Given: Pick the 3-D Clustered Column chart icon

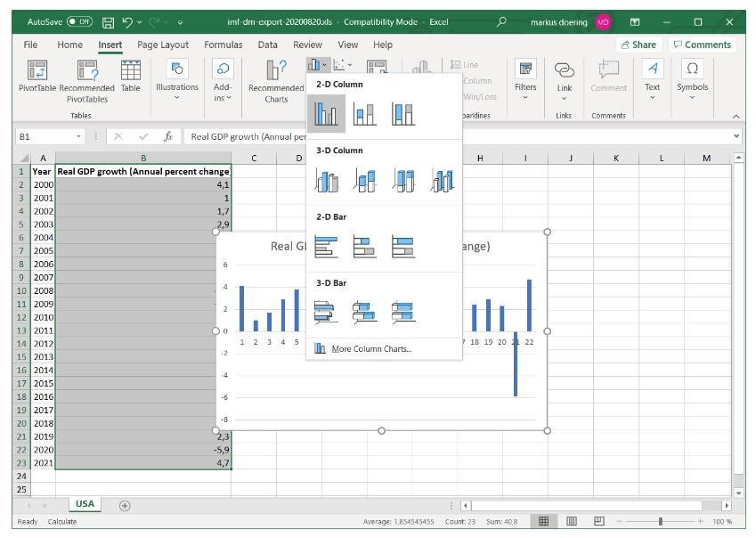Looking at the screenshot, I should 326,181.
